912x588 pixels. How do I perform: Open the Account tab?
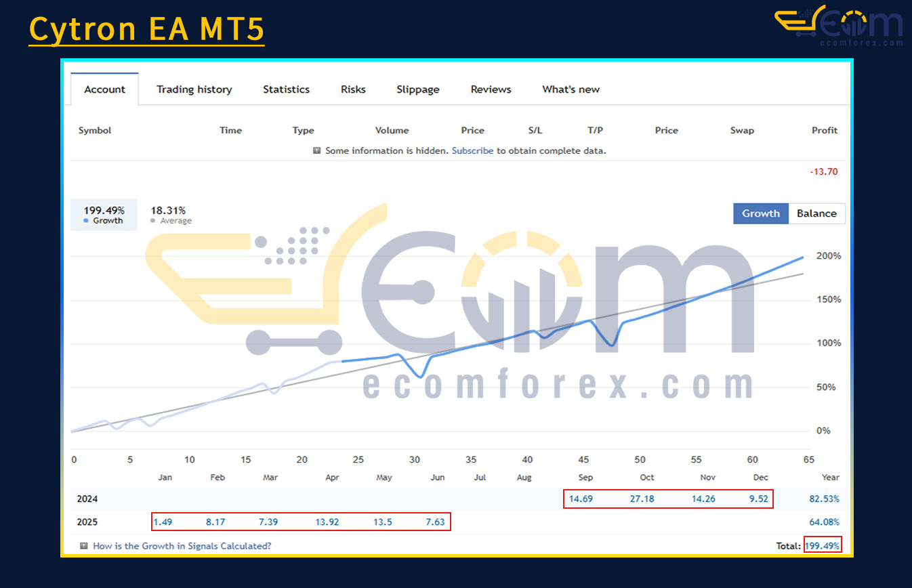point(104,89)
